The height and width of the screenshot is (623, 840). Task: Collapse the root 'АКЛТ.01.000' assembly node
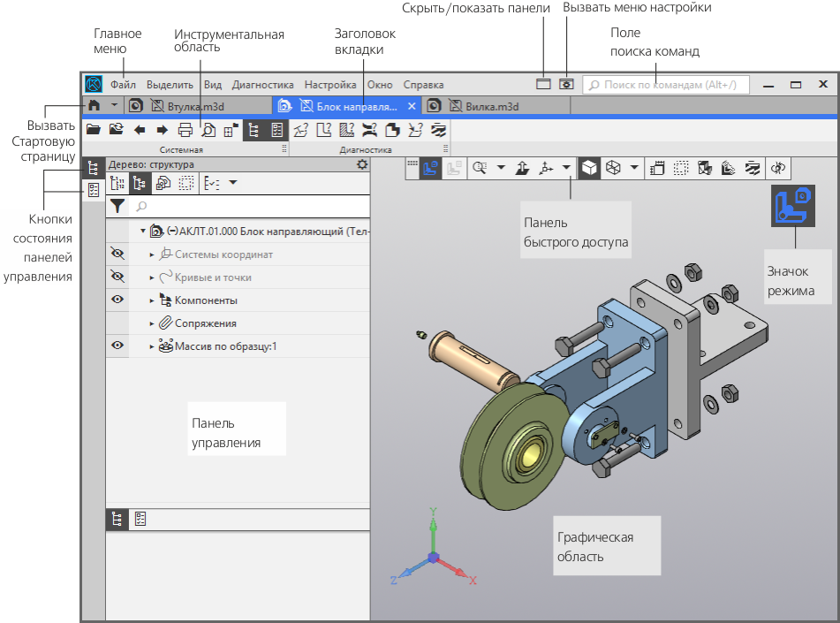[143, 232]
